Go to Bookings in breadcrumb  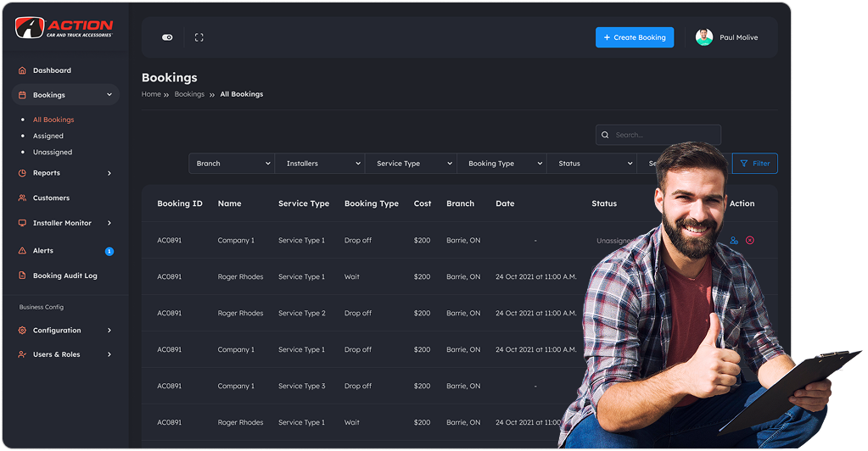point(189,94)
